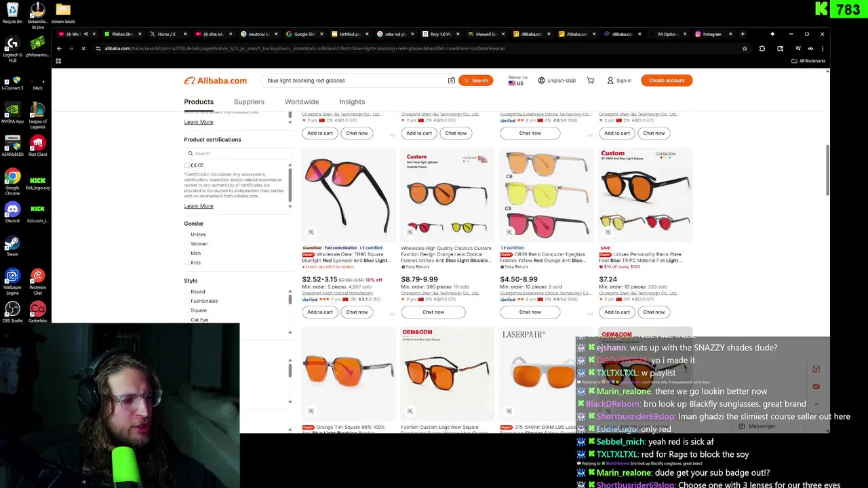Select Unisex gender filter
Image resolution: width=868 pixels, height=488 pixels.
[x=187, y=235]
